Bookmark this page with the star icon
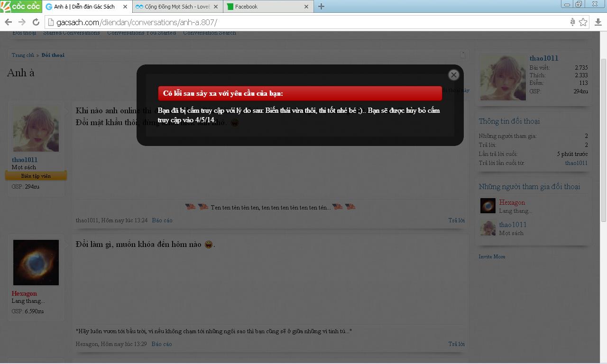Image resolution: width=607 pixels, height=364 pixels. 583,22
